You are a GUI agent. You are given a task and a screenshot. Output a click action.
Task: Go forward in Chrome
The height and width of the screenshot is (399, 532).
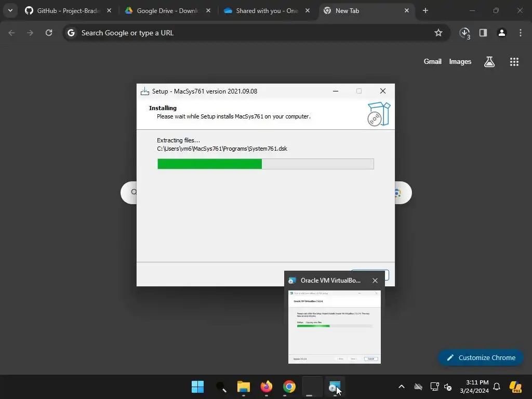pos(30,33)
